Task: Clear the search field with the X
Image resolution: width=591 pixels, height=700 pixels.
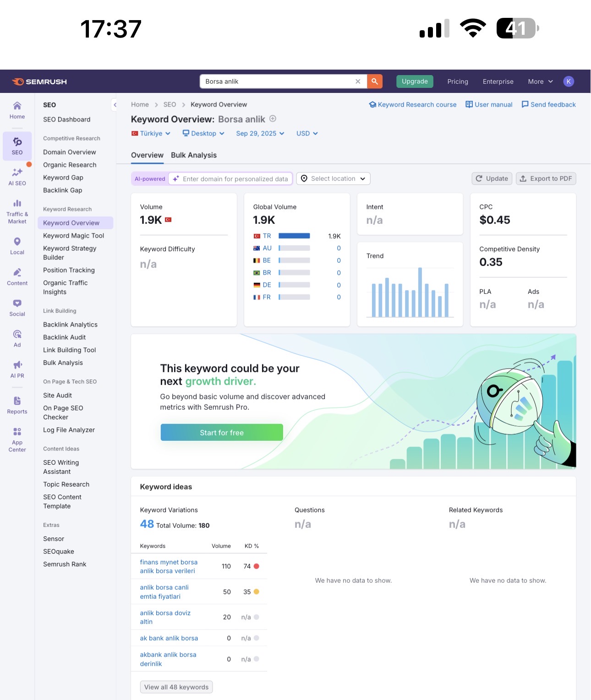Action: coord(358,81)
